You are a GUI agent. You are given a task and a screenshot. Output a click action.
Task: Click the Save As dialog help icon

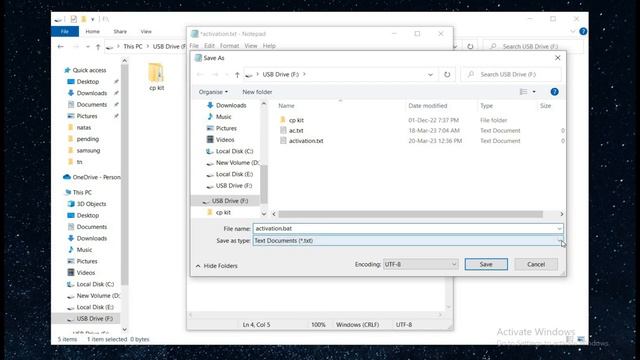[x=554, y=92]
